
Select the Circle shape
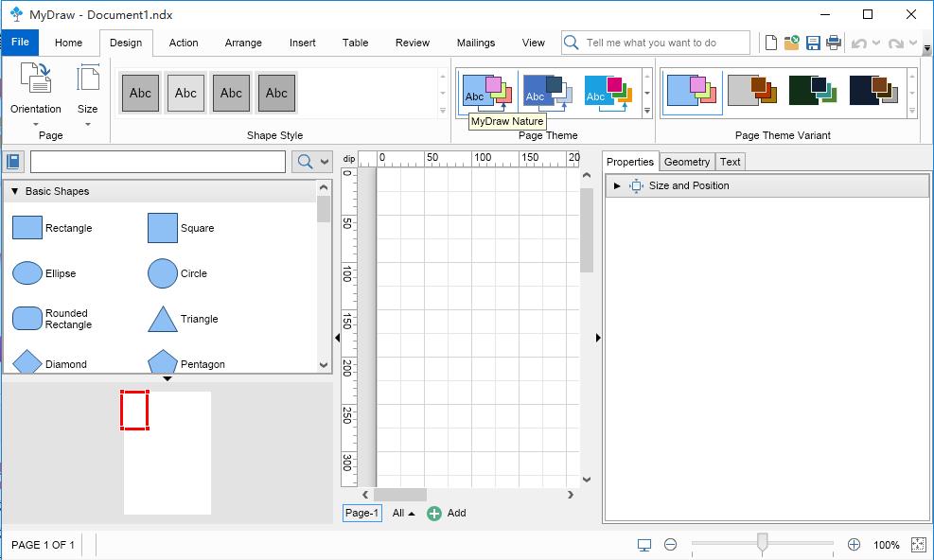pos(178,273)
